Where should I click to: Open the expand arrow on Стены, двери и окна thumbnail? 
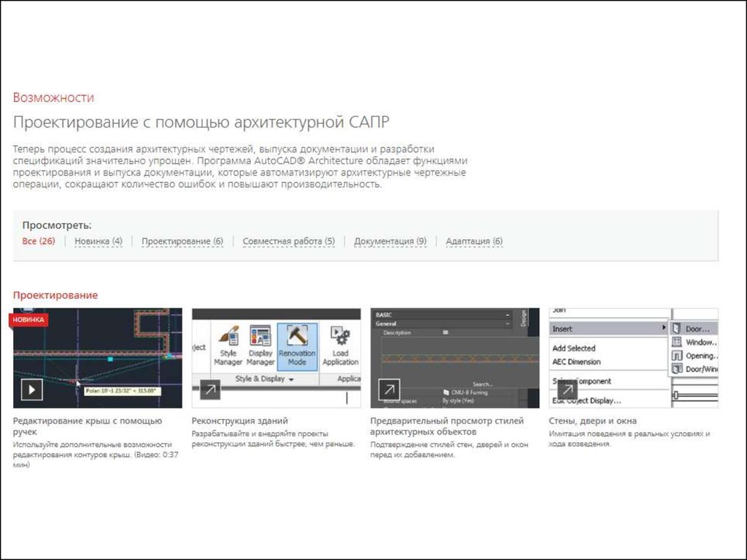click(568, 389)
